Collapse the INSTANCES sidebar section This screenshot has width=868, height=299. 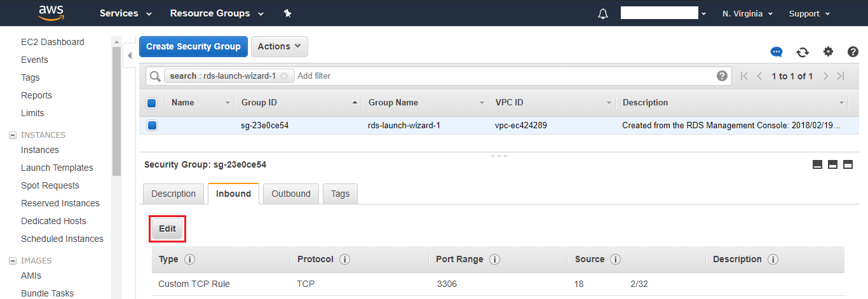(x=12, y=135)
